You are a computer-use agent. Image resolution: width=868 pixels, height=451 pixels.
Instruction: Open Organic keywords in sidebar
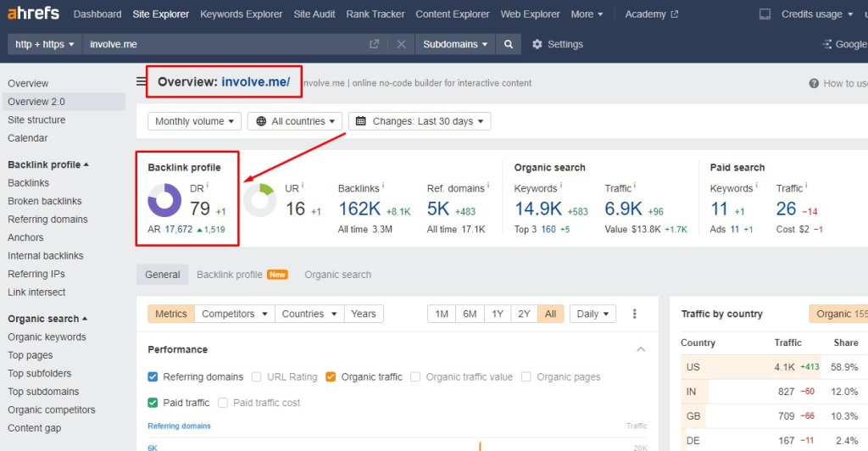tap(47, 337)
